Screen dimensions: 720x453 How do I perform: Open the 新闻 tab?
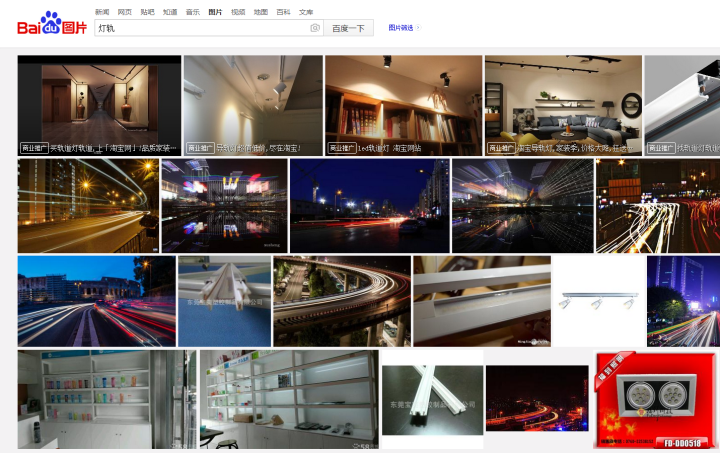tap(102, 12)
